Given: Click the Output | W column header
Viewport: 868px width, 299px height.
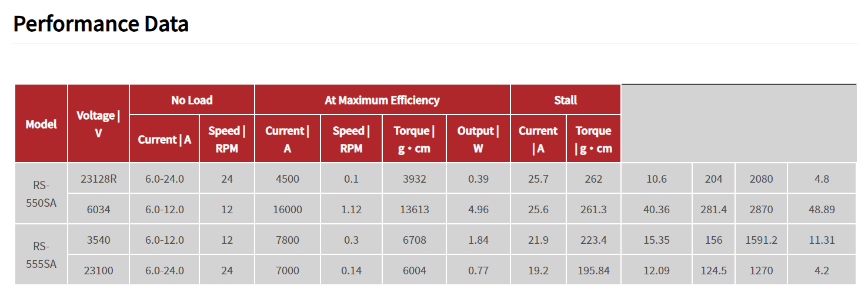Looking at the screenshot, I should 478,139.
